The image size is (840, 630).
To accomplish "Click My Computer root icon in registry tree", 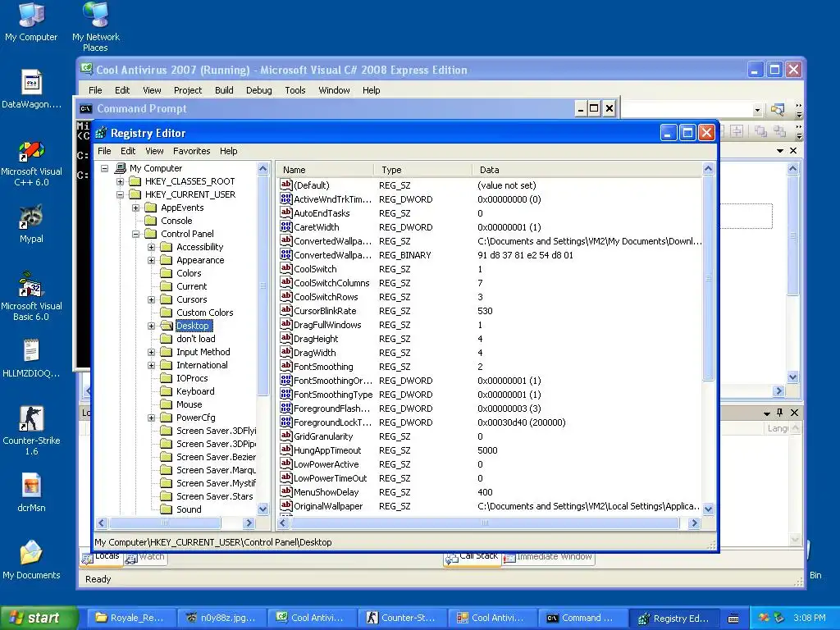I will click(x=121, y=167).
